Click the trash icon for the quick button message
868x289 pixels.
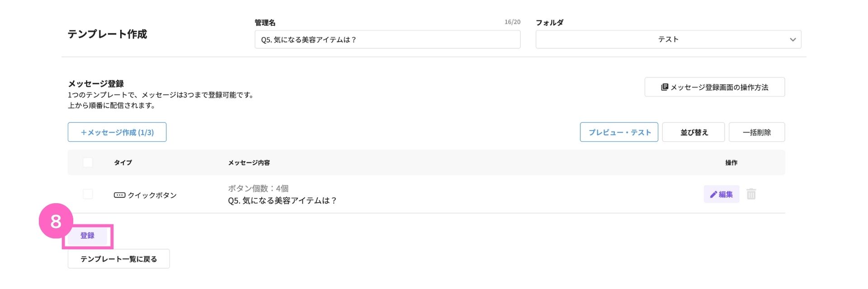pyautogui.click(x=751, y=194)
